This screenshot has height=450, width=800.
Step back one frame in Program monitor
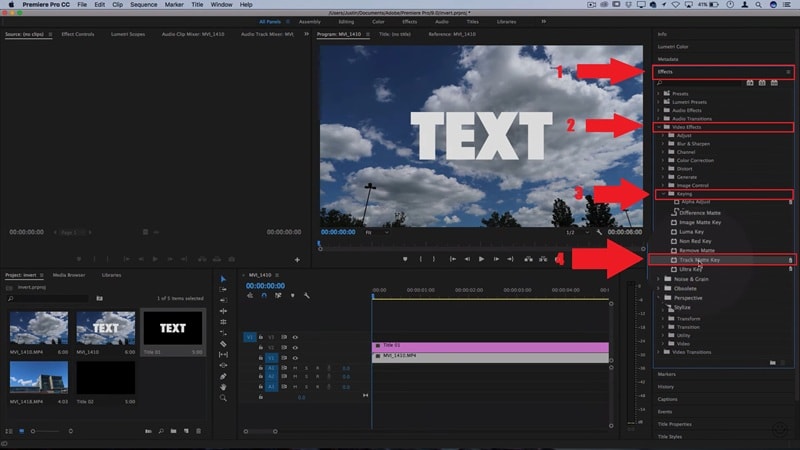pos(467,259)
